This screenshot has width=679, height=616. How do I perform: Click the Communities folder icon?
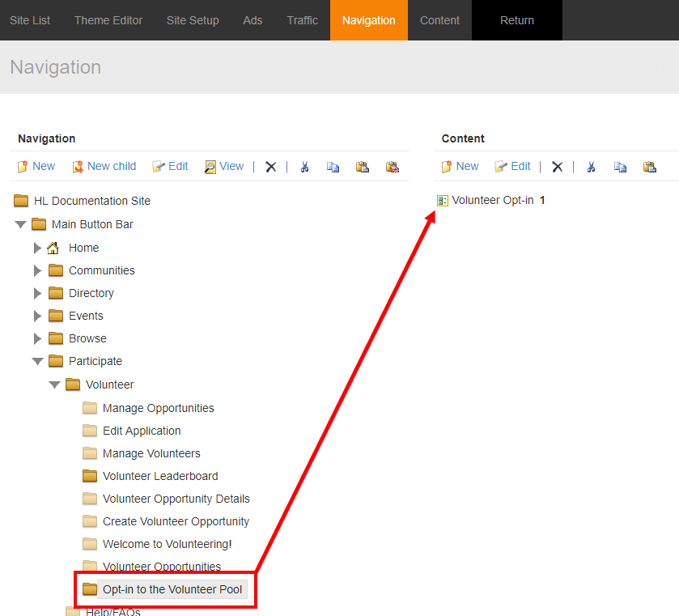[55, 270]
